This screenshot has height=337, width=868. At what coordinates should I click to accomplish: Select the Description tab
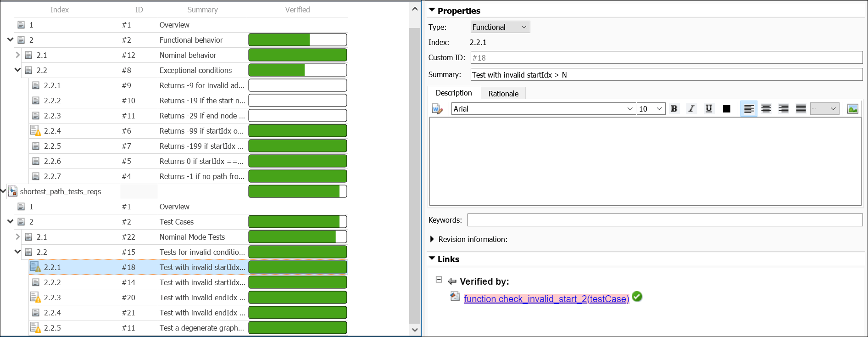tap(454, 93)
